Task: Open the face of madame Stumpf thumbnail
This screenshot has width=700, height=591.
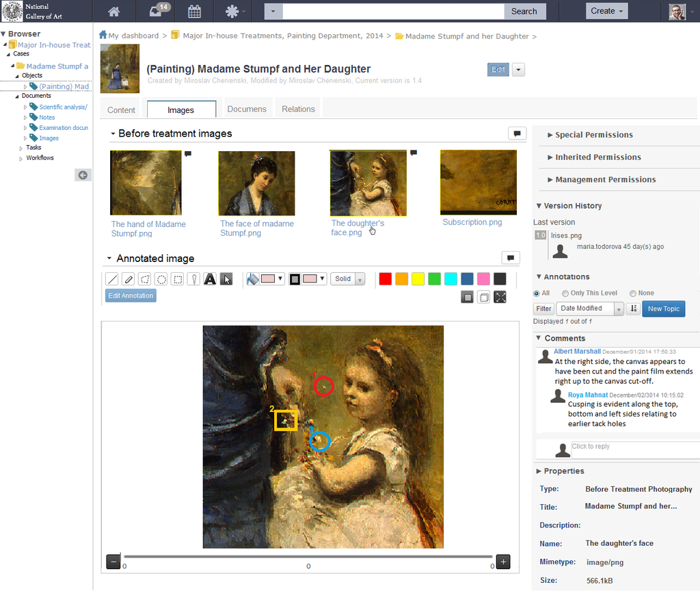Action: tap(257, 183)
